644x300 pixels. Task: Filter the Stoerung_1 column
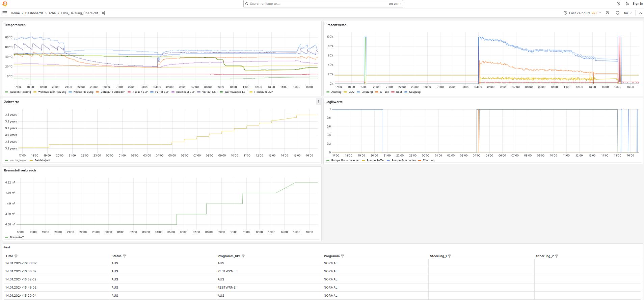pos(450,256)
